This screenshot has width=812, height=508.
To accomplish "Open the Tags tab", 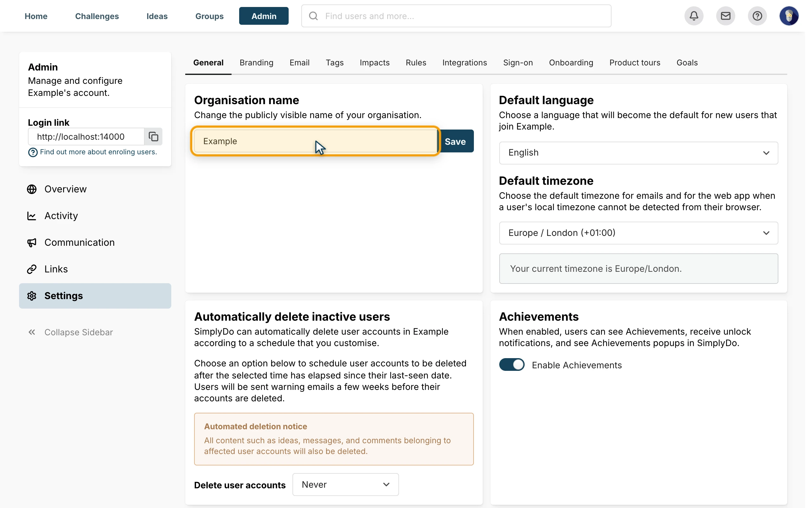I will click(335, 63).
